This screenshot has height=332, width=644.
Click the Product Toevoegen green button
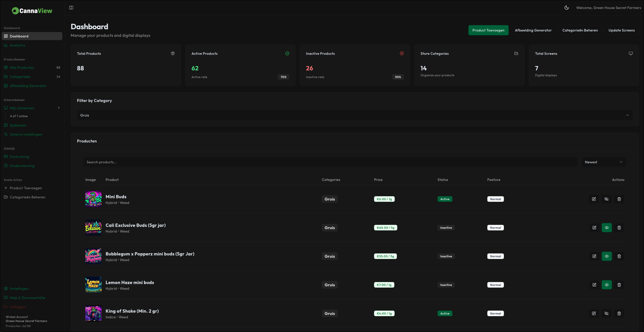coord(488,31)
